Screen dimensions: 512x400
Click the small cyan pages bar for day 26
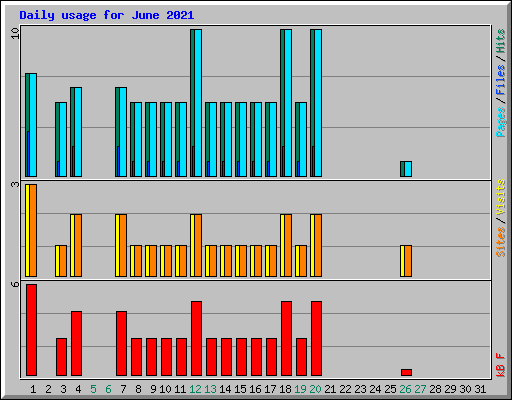(x=408, y=169)
